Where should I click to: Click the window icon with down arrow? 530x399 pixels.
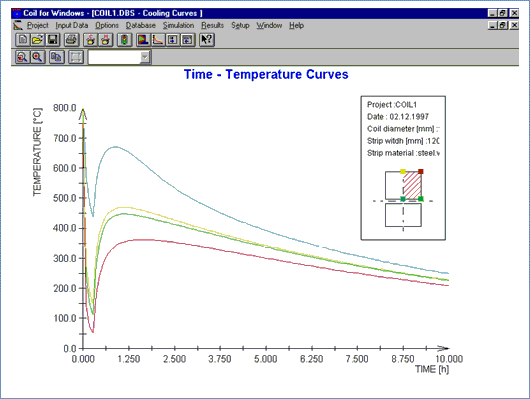pos(173,40)
